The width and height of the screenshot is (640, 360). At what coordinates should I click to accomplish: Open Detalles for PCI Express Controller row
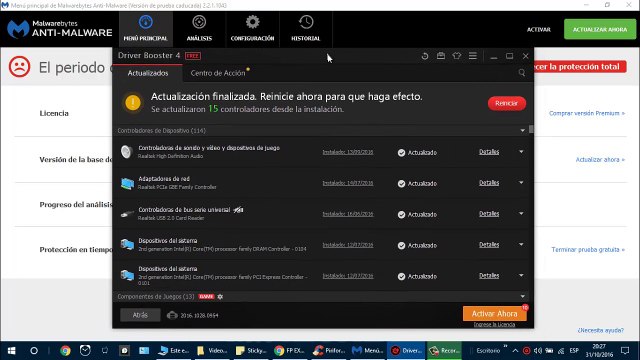[489, 276]
